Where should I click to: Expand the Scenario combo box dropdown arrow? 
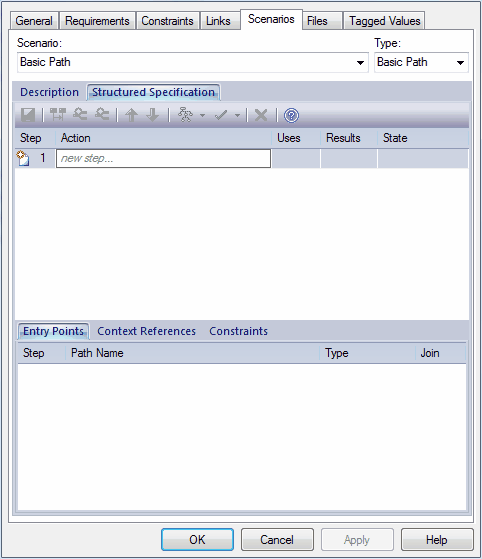(360, 63)
